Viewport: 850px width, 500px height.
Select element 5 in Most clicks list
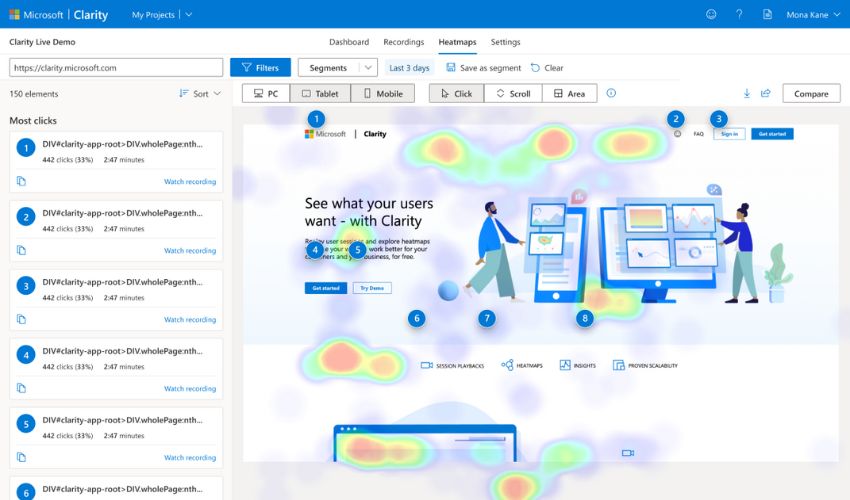click(116, 437)
